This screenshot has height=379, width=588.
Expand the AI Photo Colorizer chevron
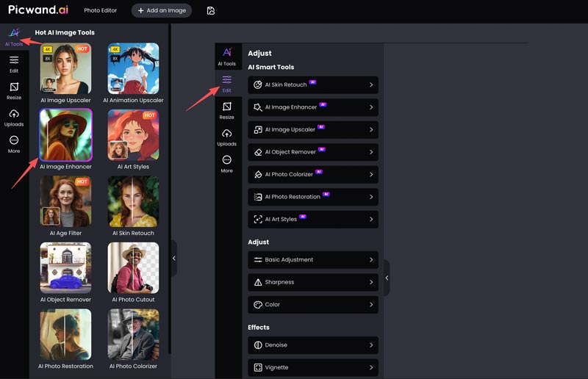[x=371, y=174]
